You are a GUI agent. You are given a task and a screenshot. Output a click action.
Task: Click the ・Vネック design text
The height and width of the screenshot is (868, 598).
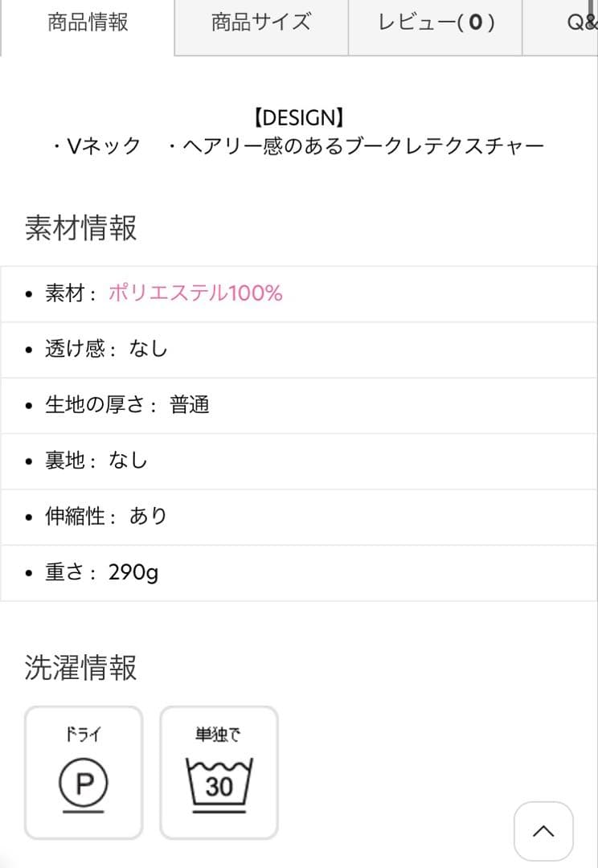pos(96,145)
